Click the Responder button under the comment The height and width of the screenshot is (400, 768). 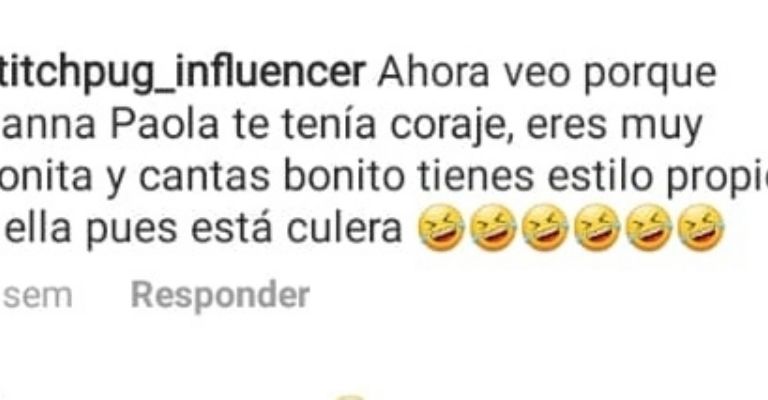coord(220,296)
